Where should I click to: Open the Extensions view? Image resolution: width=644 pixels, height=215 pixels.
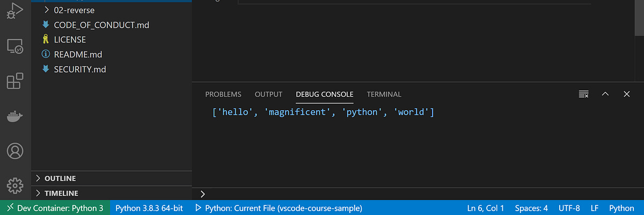tap(15, 81)
